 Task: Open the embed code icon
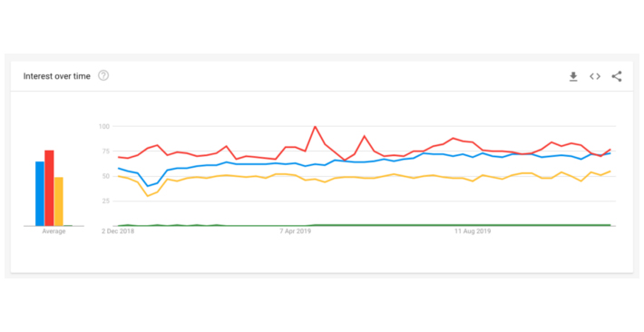pos(595,76)
